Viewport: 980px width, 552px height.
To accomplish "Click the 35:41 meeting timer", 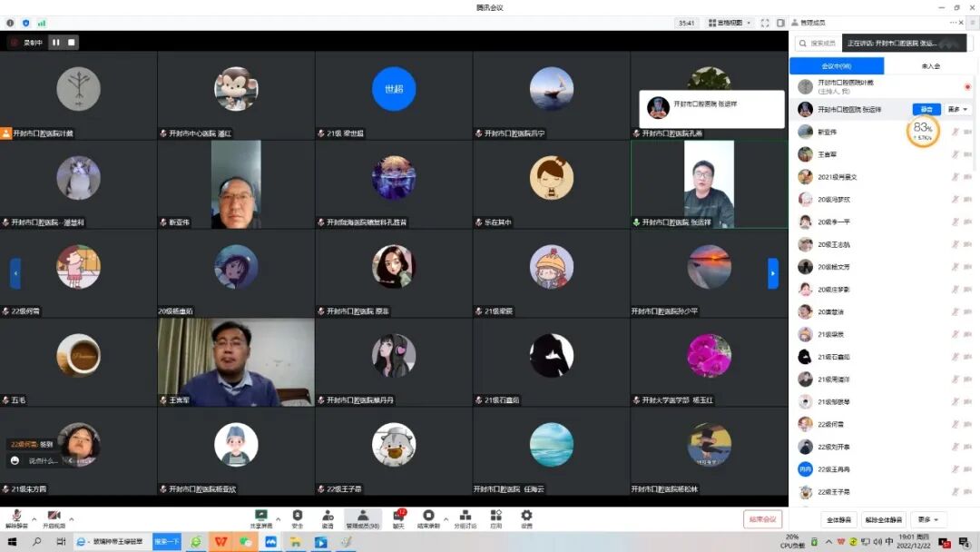I will tap(686, 23).
